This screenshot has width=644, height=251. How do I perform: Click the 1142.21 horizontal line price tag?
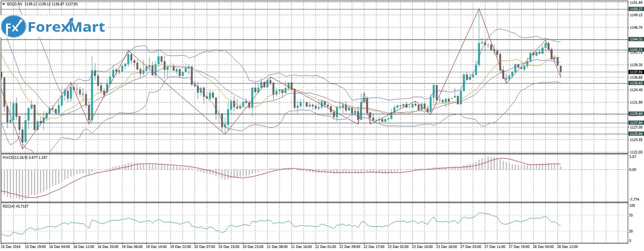635,50
